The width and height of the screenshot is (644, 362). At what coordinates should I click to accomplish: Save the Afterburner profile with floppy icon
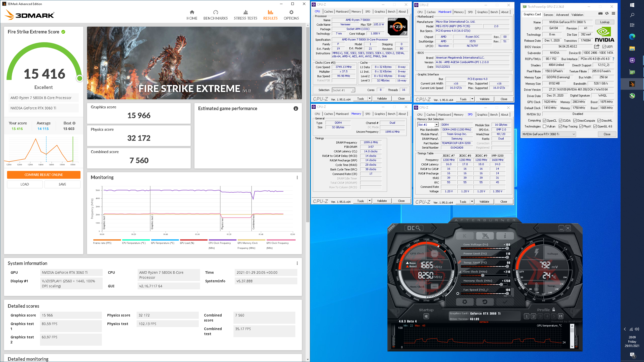click(560, 316)
